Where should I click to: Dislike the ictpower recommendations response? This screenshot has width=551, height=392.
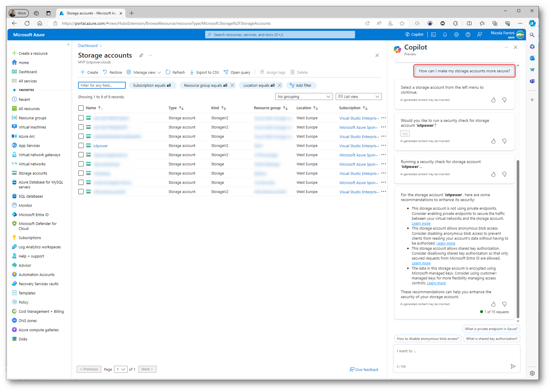pos(504,304)
